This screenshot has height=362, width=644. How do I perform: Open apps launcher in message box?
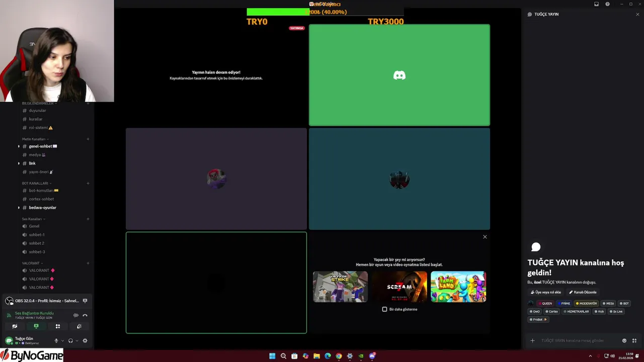pyautogui.click(x=634, y=340)
